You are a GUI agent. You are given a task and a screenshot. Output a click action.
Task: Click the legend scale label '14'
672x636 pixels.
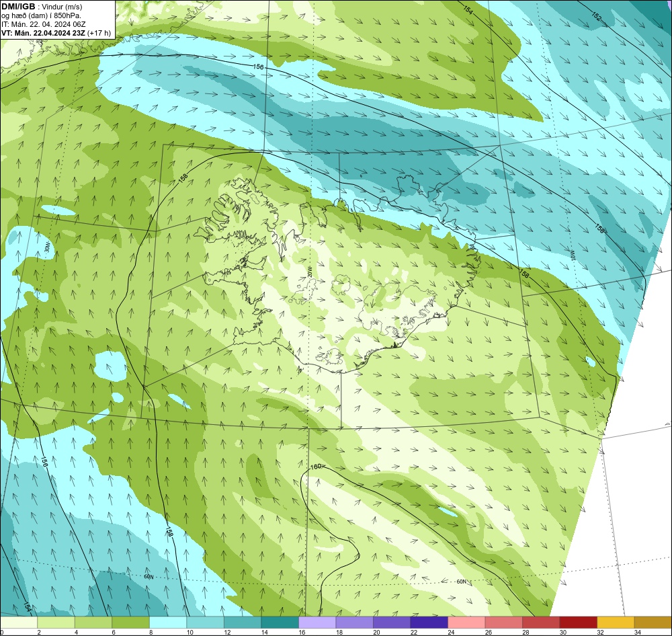264,632
